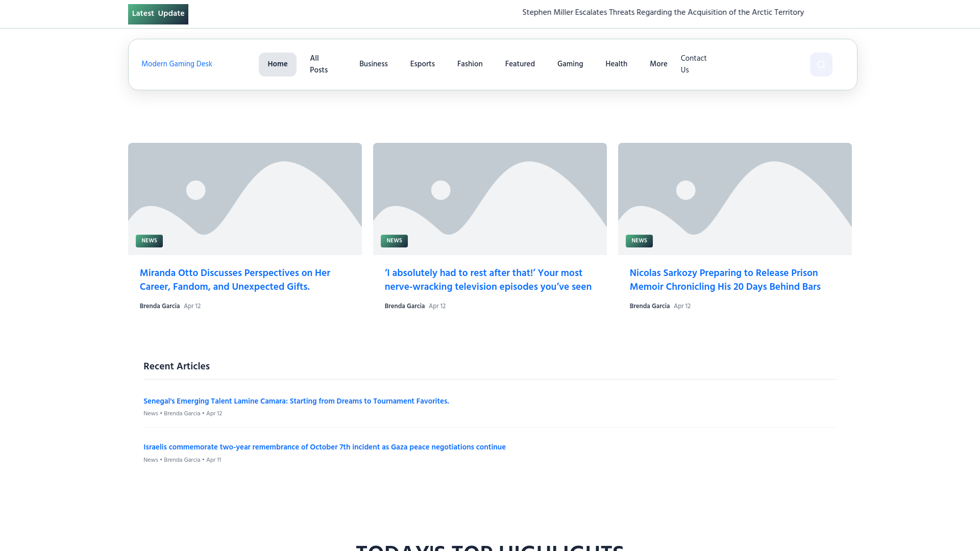Click metadata line ending Apr 11
980x551 pixels.
click(182, 460)
